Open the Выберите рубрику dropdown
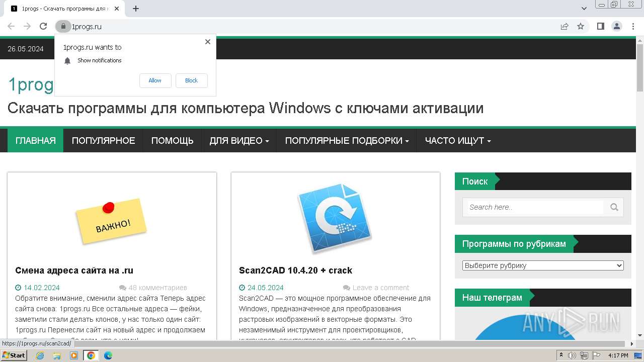644x362 pixels. (x=543, y=265)
